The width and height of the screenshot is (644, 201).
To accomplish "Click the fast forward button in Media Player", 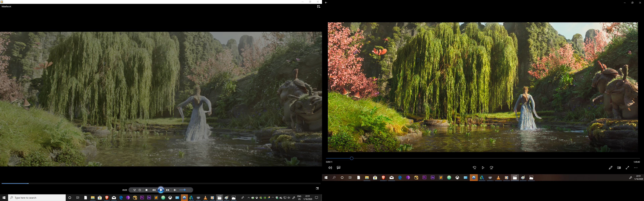I will click(168, 190).
